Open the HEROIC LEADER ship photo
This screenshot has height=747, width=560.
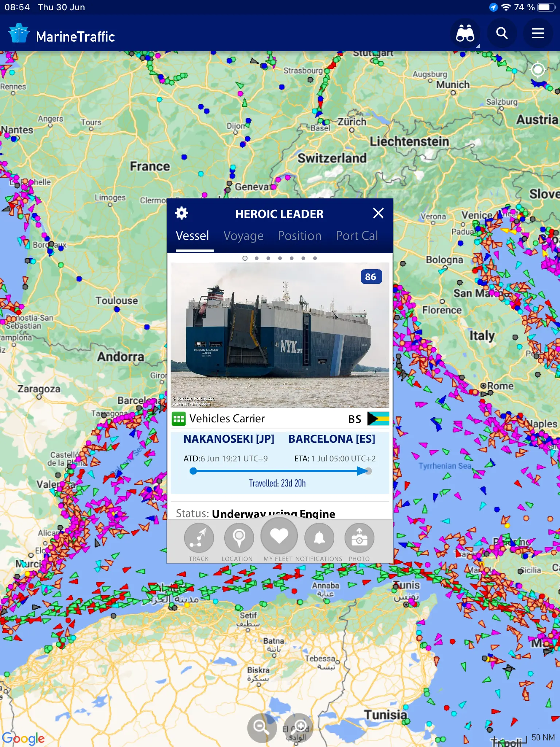tap(280, 335)
